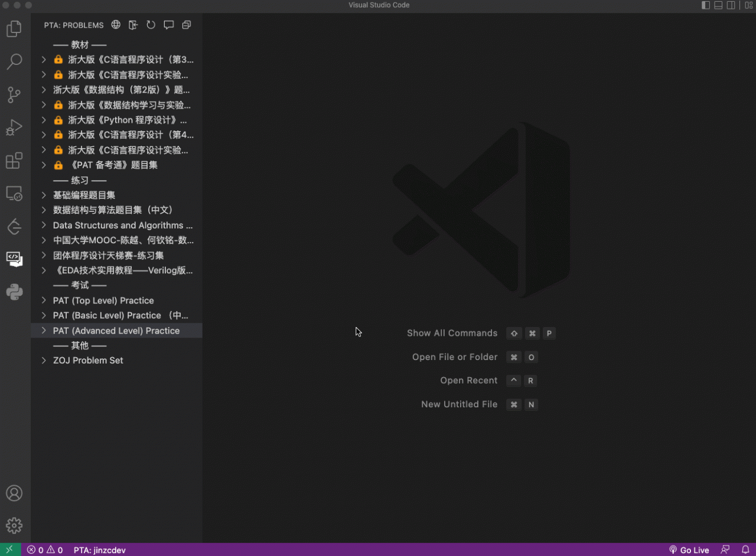Screen dimensions: 756x556
Task: Select 浙大版《C语言程序设计（第4 row
Action: (116, 135)
